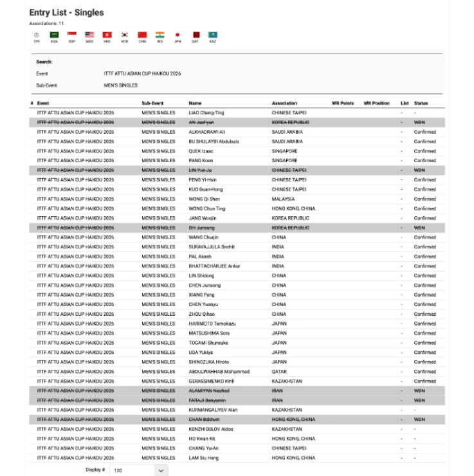
Task: Open the Display # dropdown
Action: [x=139, y=470]
